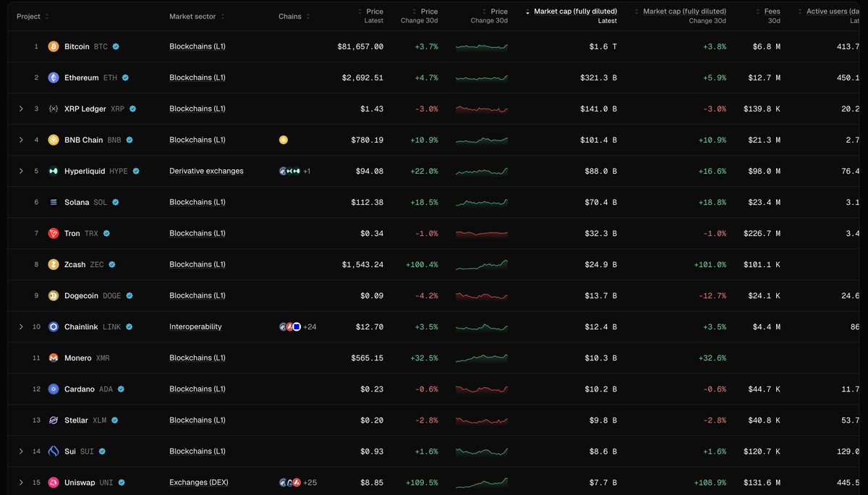The image size is (868, 495).
Task: Click Bitcoin's price $81,657.00
Action: (x=360, y=46)
